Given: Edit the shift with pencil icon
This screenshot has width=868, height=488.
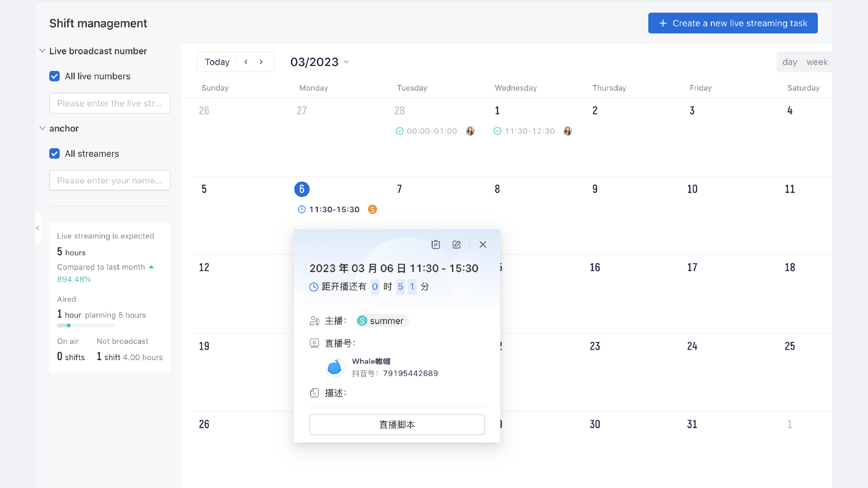Looking at the screenshot, I should (456, 244).
